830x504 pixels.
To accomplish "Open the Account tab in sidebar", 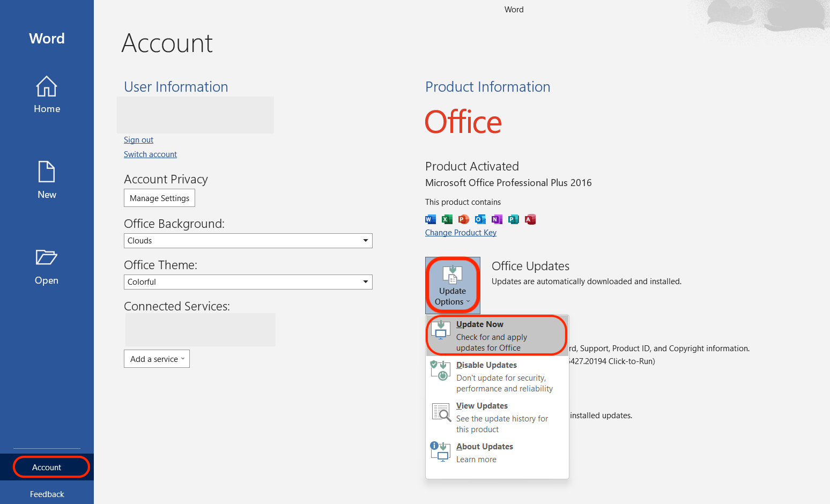I will coord(47,467).
